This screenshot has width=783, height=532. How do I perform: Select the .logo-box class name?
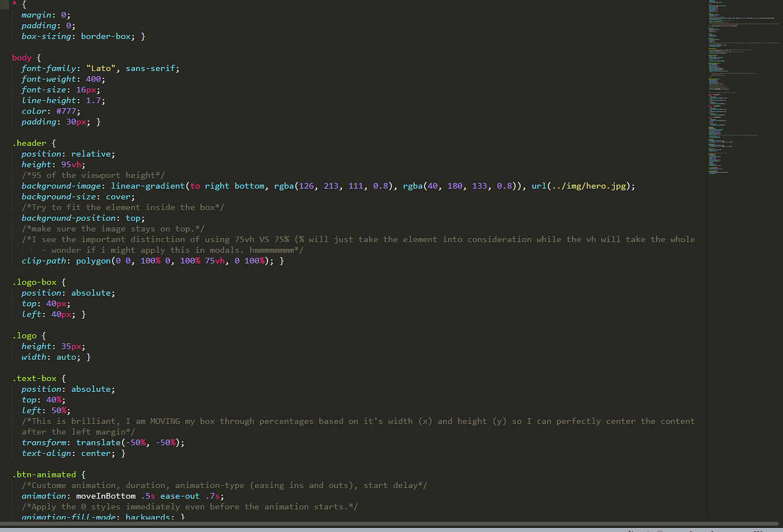tap(34, 281)
